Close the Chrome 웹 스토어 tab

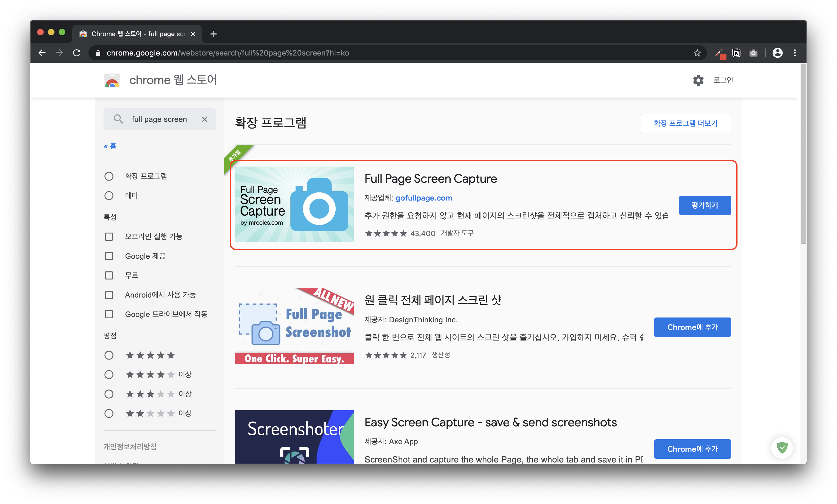pos(193,34)
